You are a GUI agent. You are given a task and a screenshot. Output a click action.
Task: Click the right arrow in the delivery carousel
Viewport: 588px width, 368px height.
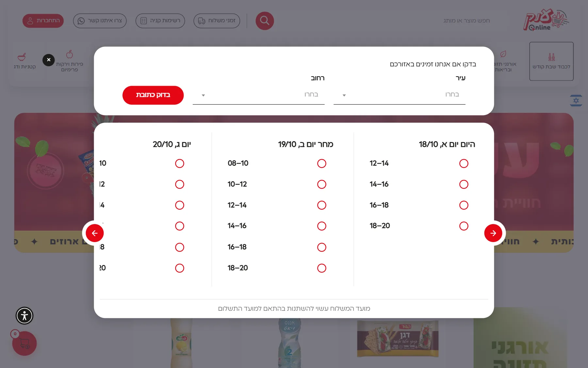[x=493, y=233]
